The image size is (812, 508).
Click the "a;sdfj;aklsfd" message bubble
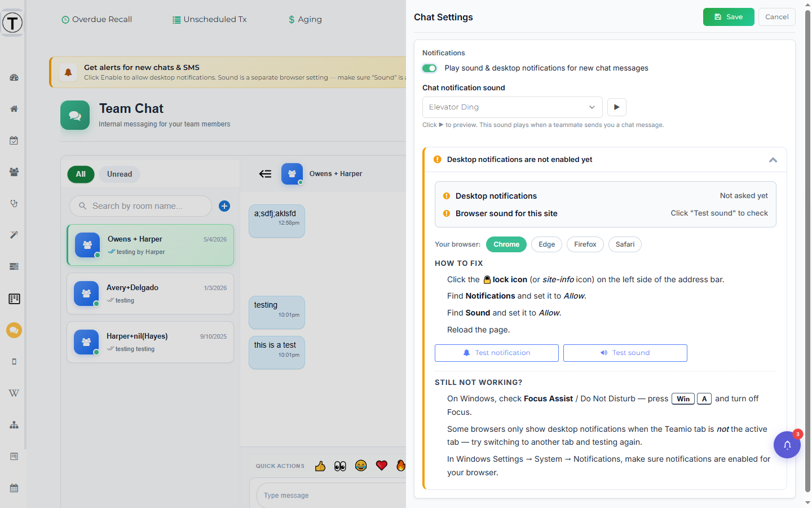click(x=277, y=221)
